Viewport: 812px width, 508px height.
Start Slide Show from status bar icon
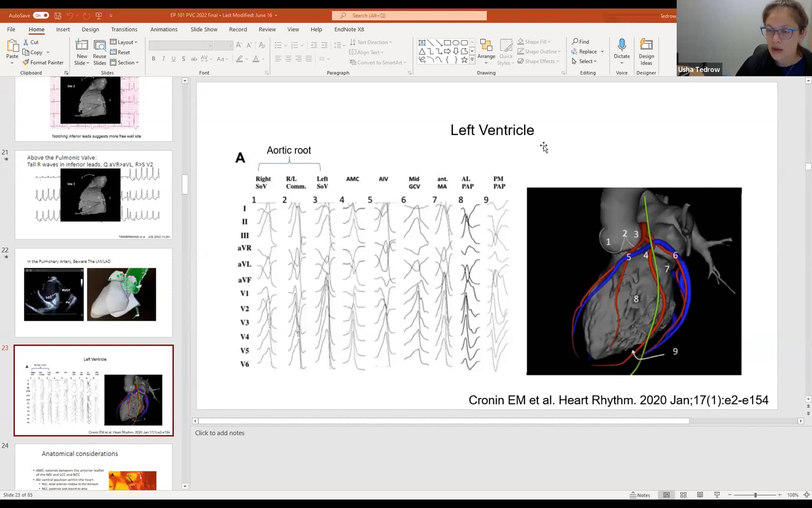[x=717, y=495]
